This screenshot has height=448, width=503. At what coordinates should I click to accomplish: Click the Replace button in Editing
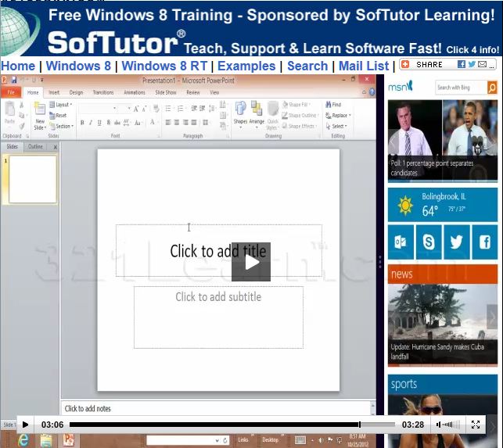click(338, 116)
